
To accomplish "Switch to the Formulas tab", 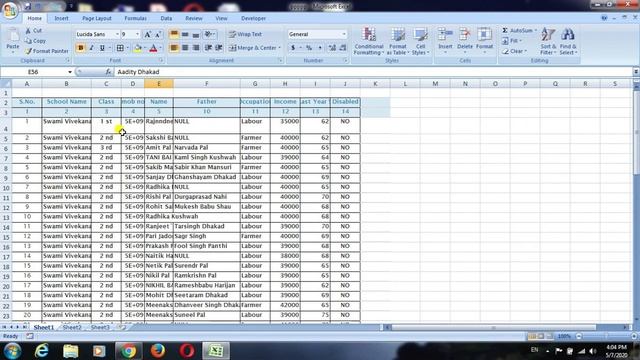I will tap(136, 18).
